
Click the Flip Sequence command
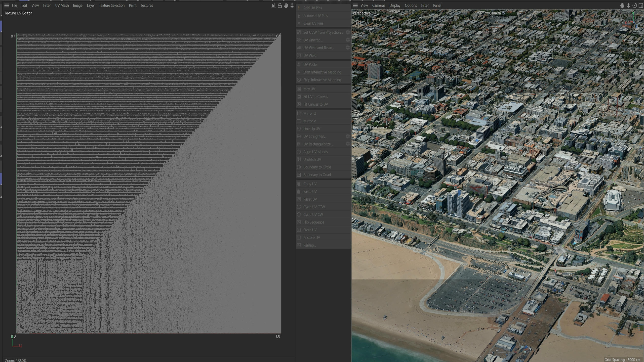[323, 222]
